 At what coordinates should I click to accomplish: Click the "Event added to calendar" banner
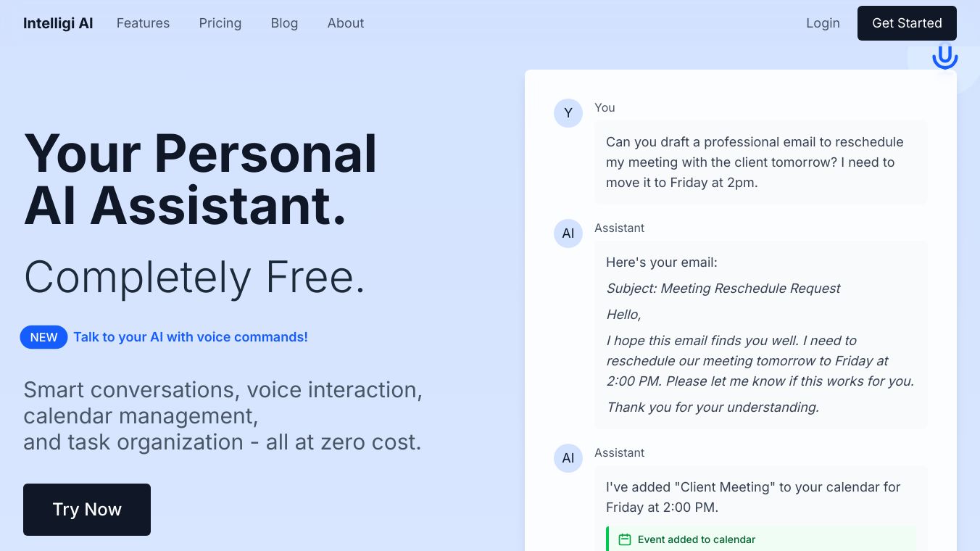pos(761,539)
